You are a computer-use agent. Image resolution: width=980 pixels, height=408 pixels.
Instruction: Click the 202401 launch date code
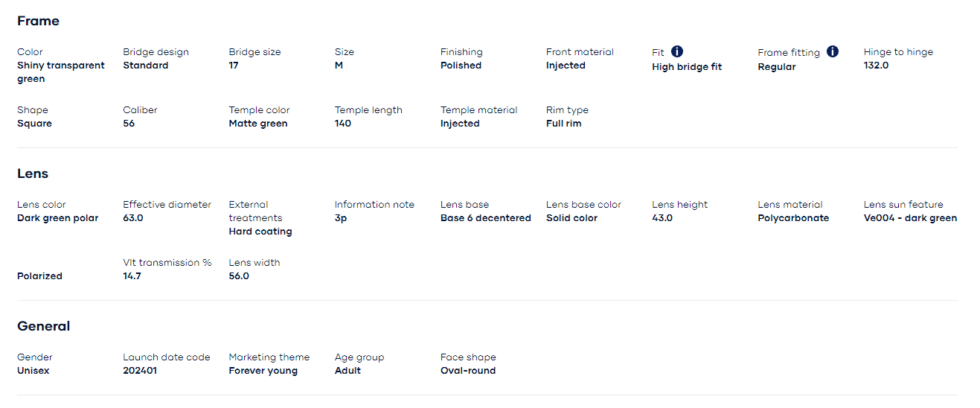(140, 371)
